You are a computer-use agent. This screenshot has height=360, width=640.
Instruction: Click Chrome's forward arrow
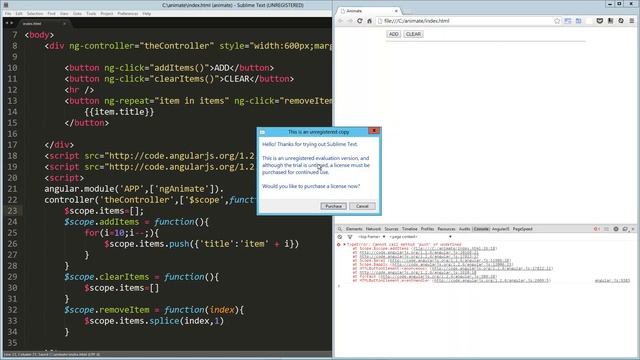click(x=350, y=21)
